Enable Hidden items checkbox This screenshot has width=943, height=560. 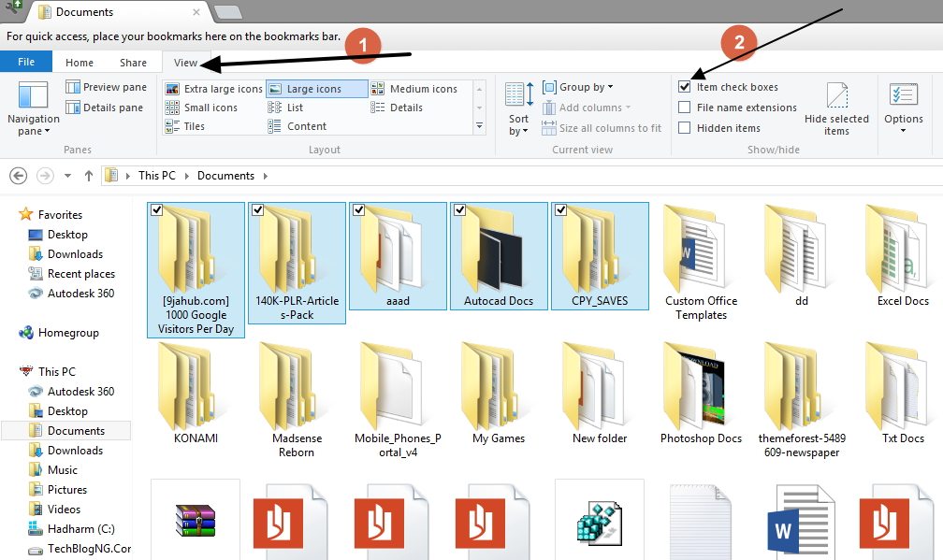pos(685,128)
